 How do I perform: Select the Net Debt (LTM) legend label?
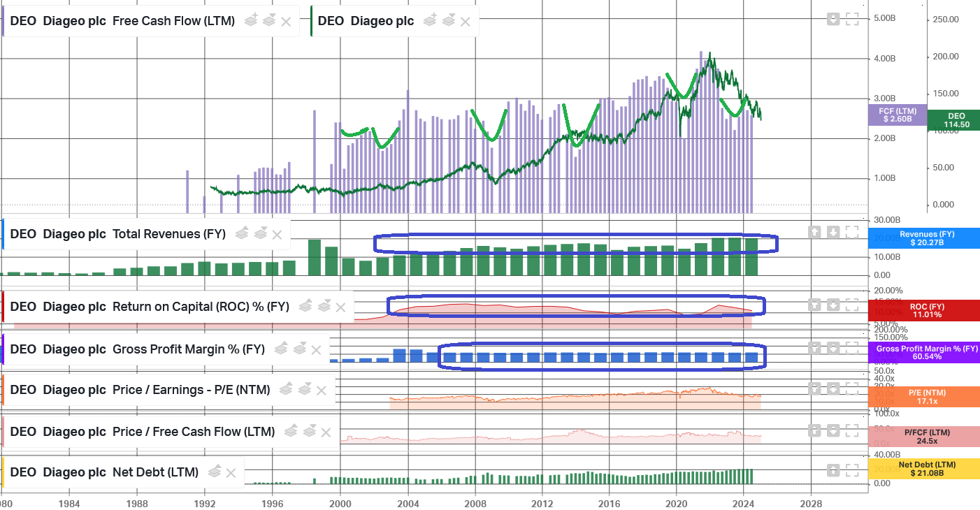coord(104,472)
